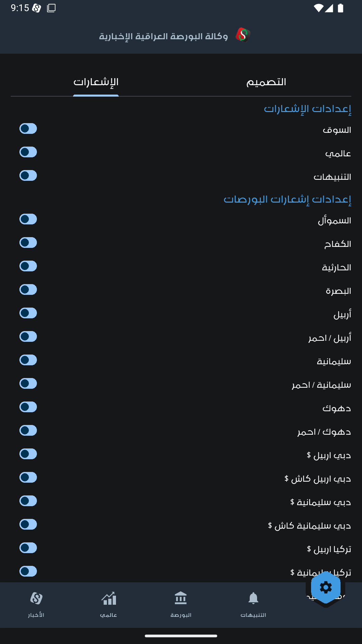Toggle the البصرة exchange switch
Viewport: 362px width, 644px height.
click(x=28, y=289)
